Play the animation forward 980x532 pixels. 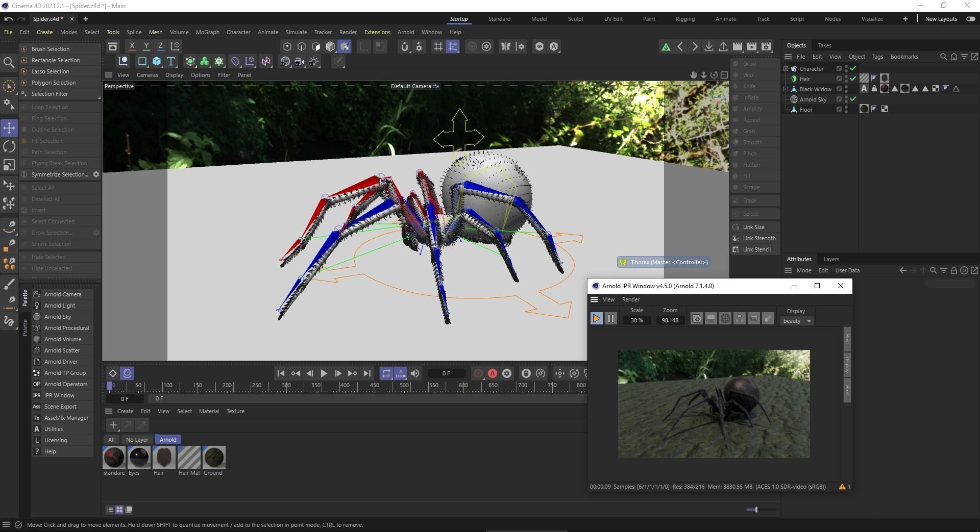[x=324, y=373]
